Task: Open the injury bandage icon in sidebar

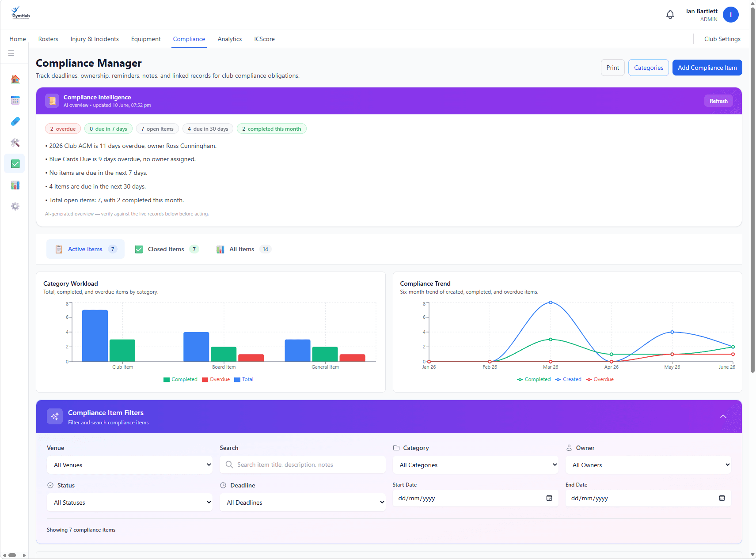Action: 15,121
